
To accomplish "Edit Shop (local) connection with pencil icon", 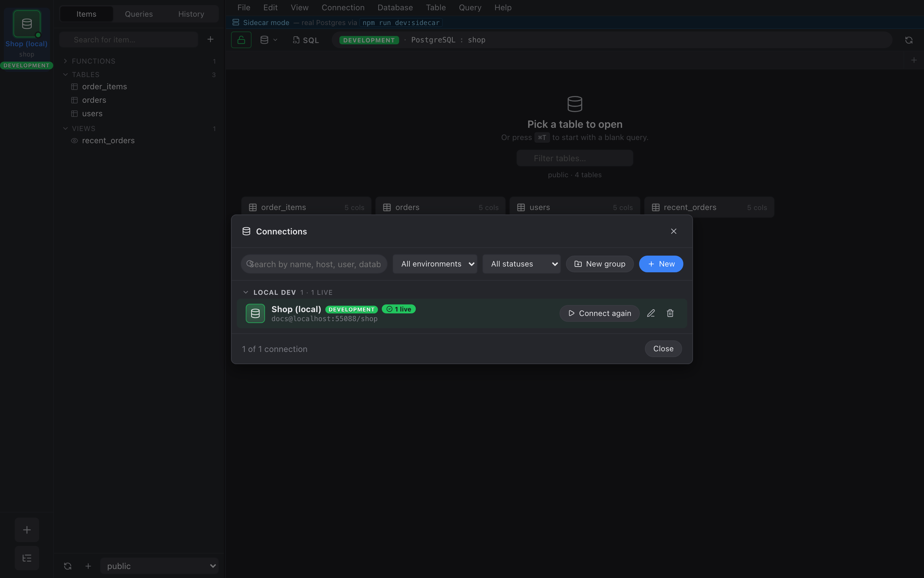I will click(x=651, y=313).
